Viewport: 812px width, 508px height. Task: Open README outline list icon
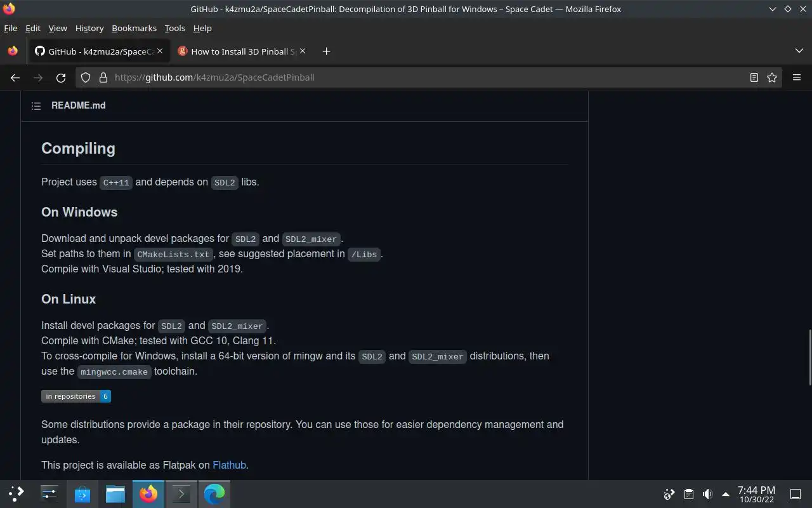tap(36, 106)
